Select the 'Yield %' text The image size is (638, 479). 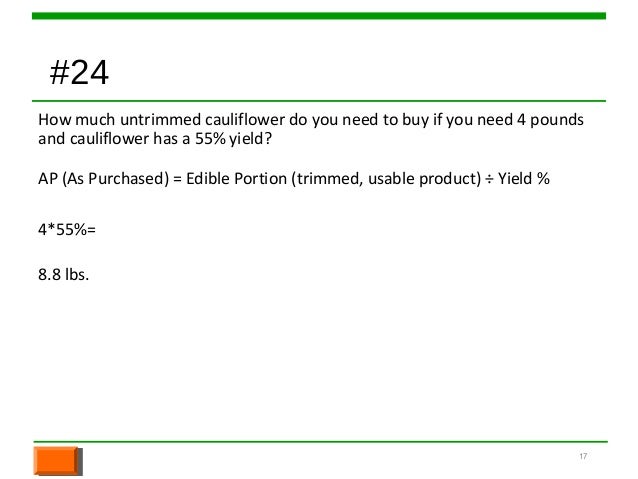pos(524,179)
